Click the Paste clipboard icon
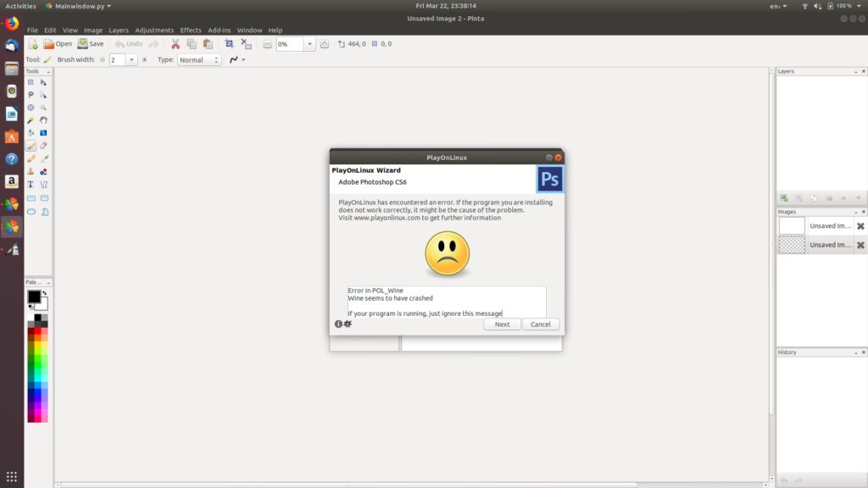868x488 pixels. click(208, 44)
